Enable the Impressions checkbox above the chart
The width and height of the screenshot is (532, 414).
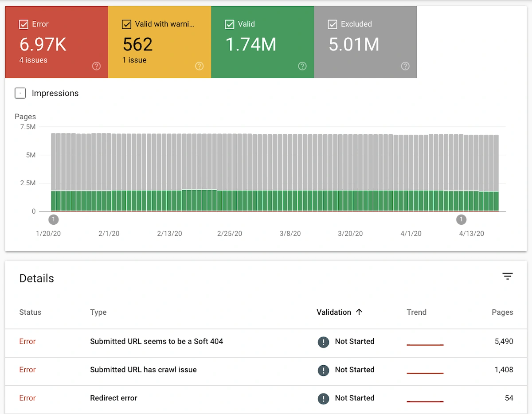click(20, 93)
